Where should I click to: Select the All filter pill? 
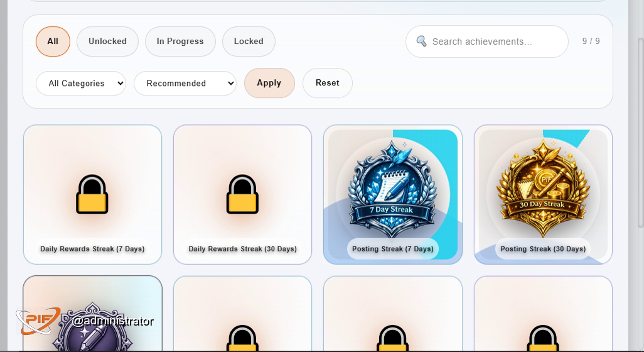pyautogui.click(x=53, y=41)
